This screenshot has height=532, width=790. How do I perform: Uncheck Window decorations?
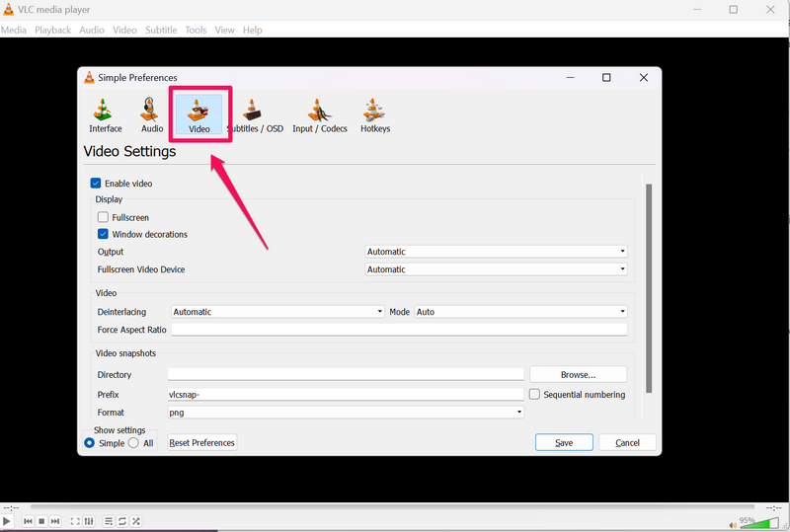[x=103, y=234]
